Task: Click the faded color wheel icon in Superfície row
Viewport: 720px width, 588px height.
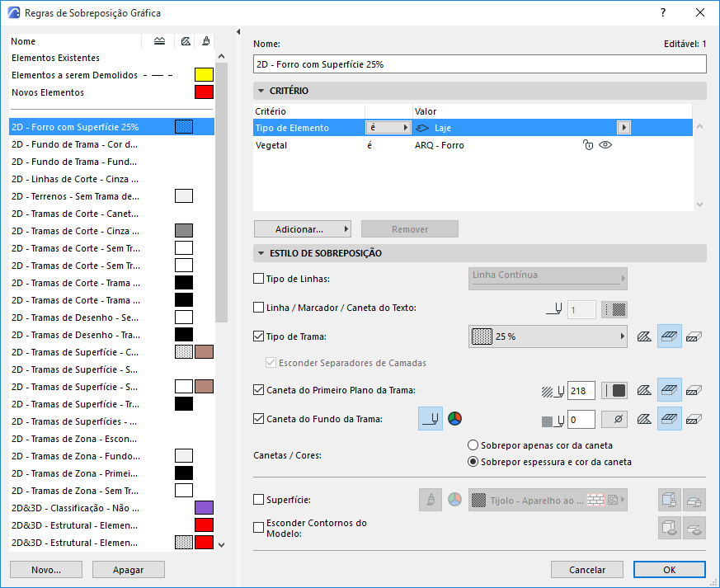Action: (x=454, y=500)
